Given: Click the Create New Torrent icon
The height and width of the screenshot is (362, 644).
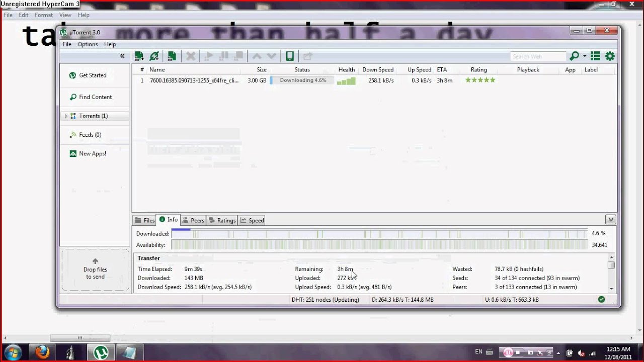Looking at the screenshot, I should coord(172,56).
